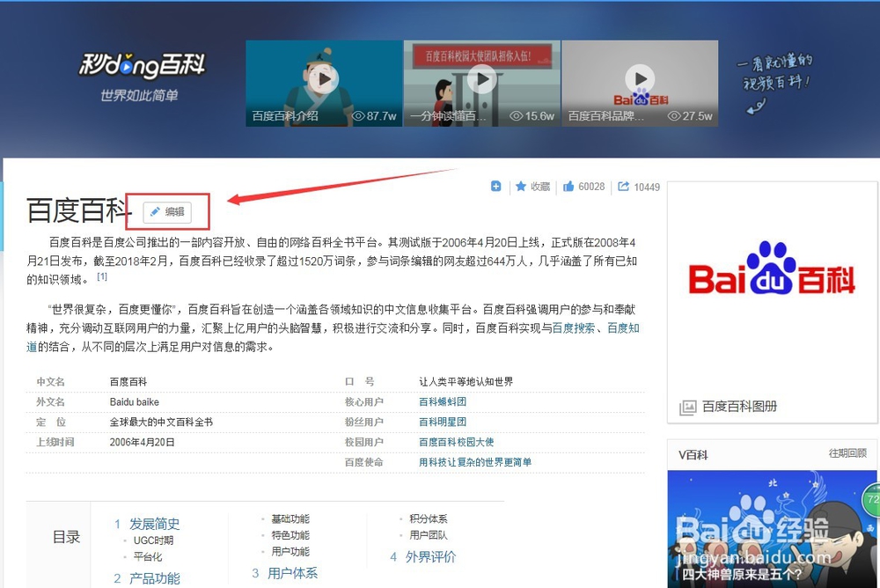Open 用科技让复杂的世界更简单 link
This screenshot has height=588, width=880.
(x=475, y=462)
